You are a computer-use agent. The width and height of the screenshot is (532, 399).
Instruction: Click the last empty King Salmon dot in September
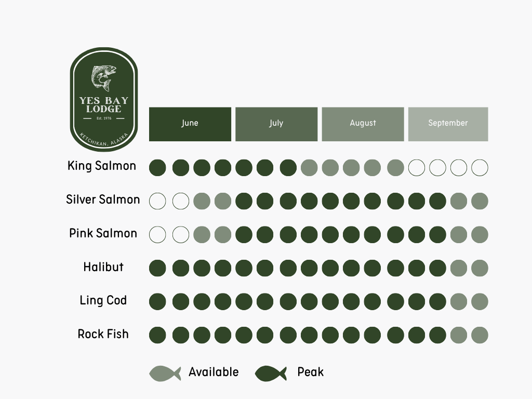pyautogui.click(x=480, y=168)
